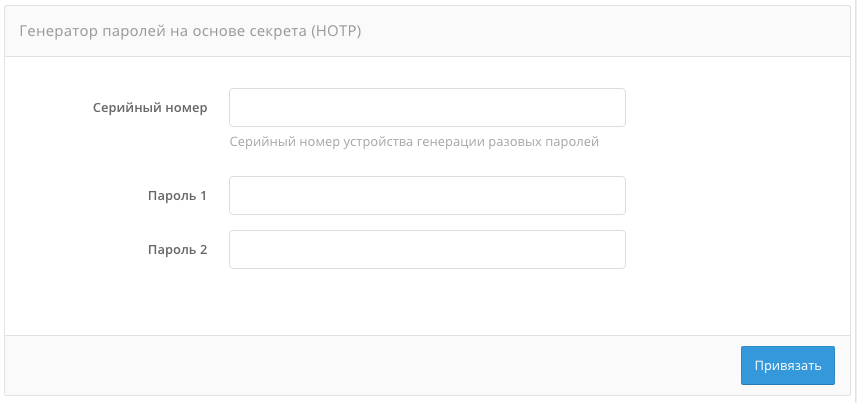Screen dimensions: 857x403
Task: Activate the first one-time password field
Action: point(427,196)
